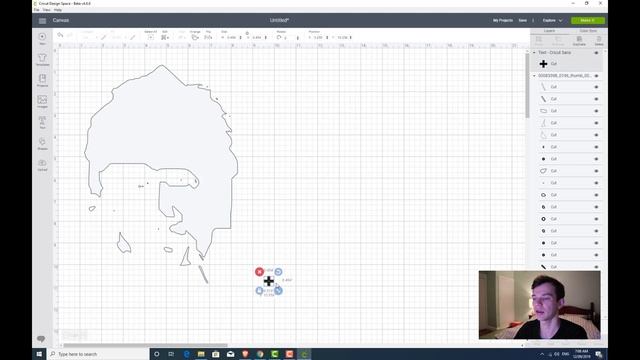Open the Arrange tool in toolbar
The height and width of the screenshot is (360, 640).
[x=195, y=36]
